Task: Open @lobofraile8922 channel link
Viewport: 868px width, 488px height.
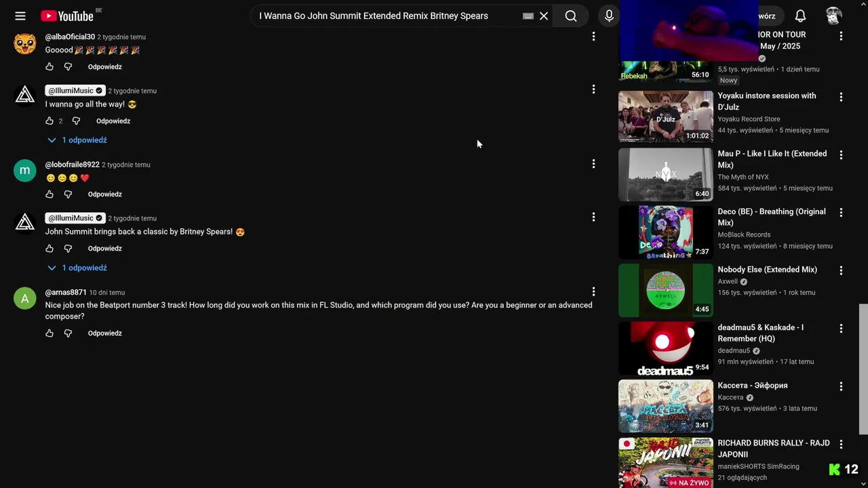Action: (73, 165)
